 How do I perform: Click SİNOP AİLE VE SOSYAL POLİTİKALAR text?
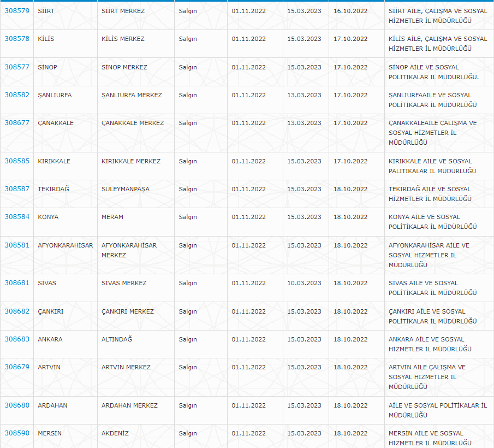(x=433, y=72)
